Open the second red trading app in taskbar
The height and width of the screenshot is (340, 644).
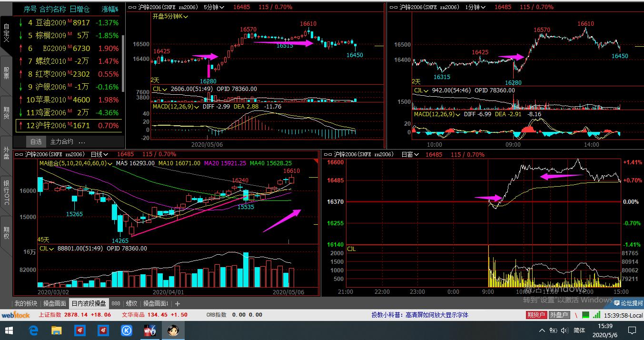coord(103,330)
